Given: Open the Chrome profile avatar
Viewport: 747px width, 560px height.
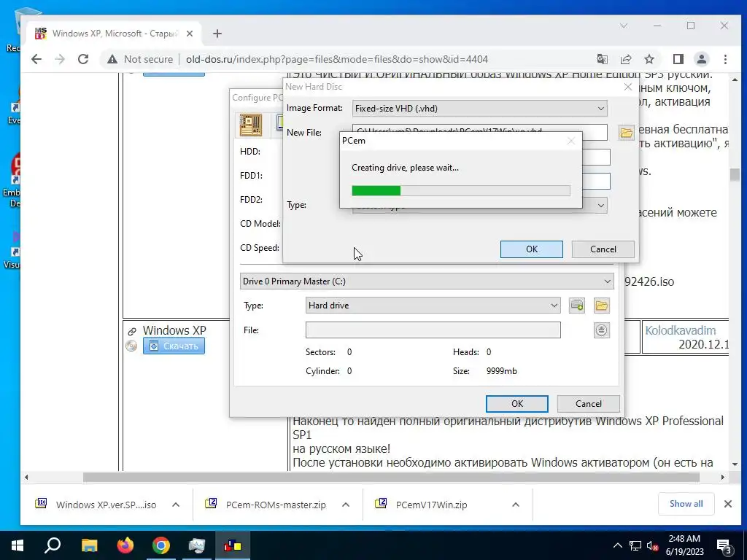Looking at the screenshot, I should tap(701, 59).
